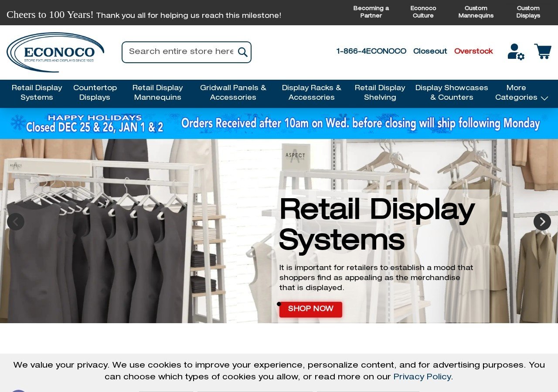This screenshot has height=392, width=558.
Task: Open the Gridwall Panels & Accessories menu
Action: click(233, 92)
